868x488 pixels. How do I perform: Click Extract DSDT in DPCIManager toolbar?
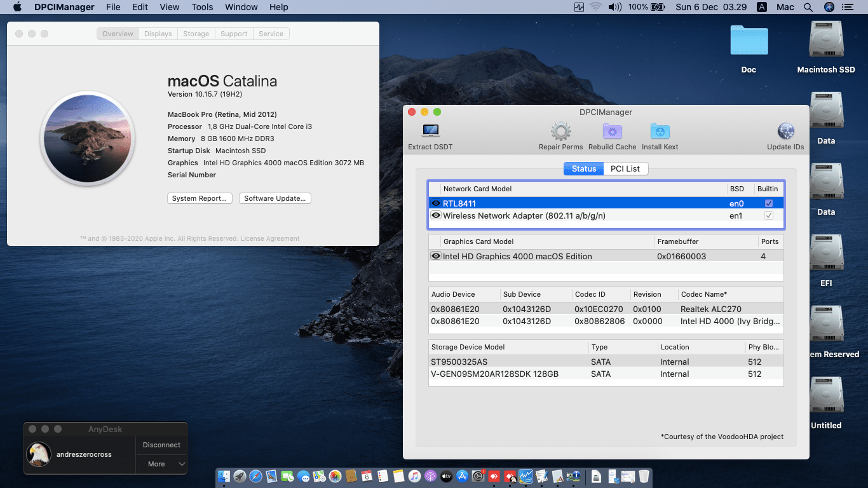pos(430,137)
